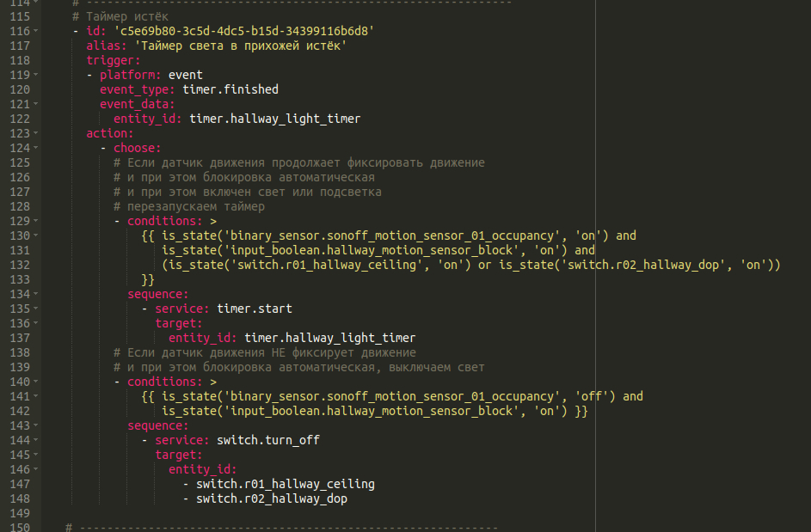Click the 'Таймер истёк' comment line
The image size is (811, 532).
pos(120,16)
